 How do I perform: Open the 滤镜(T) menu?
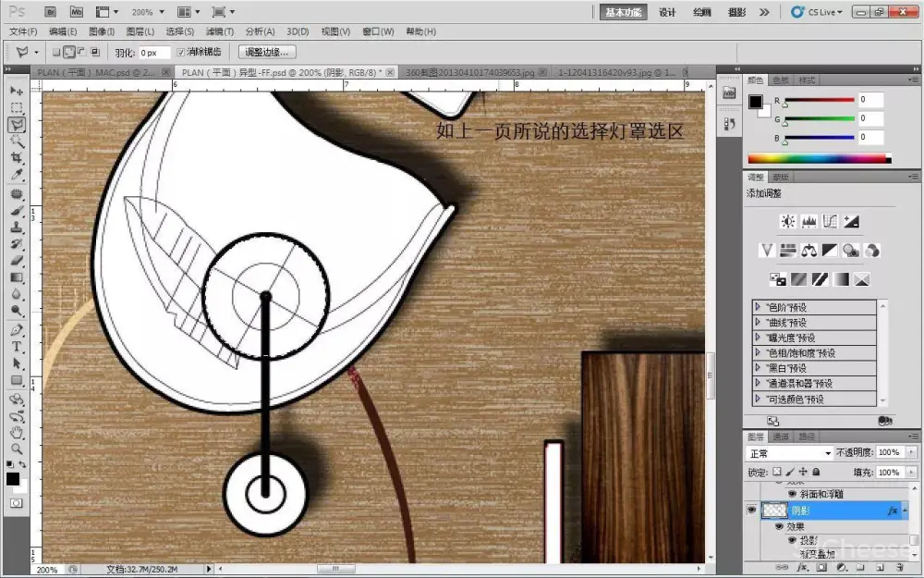[x=219, y=31]
